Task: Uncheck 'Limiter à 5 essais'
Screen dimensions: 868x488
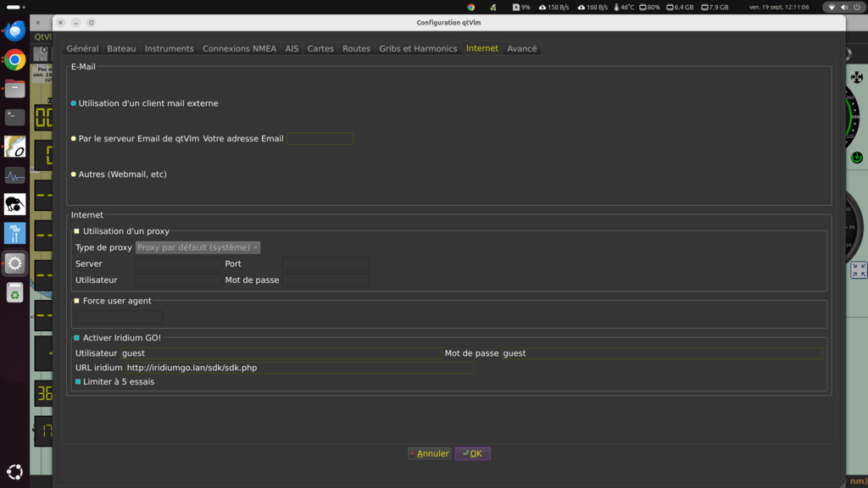Action: point(76,382)
